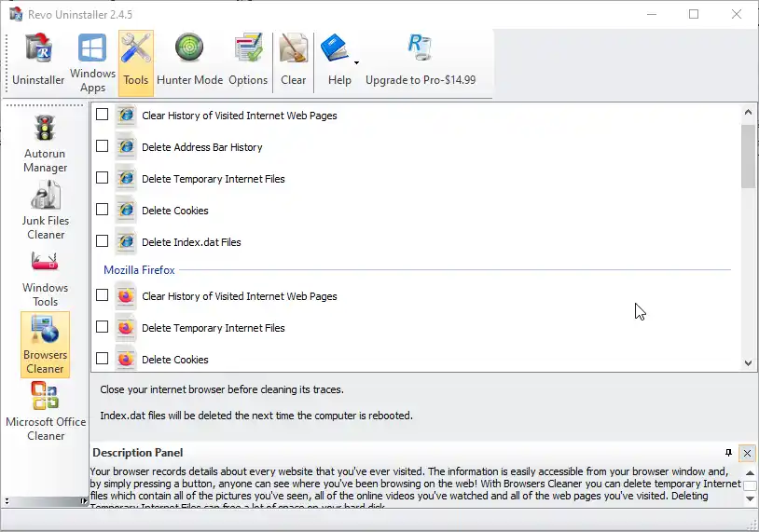
Task: Click IE icon beside Clear History of Visited Pages
Action: [x=126, y=116]
